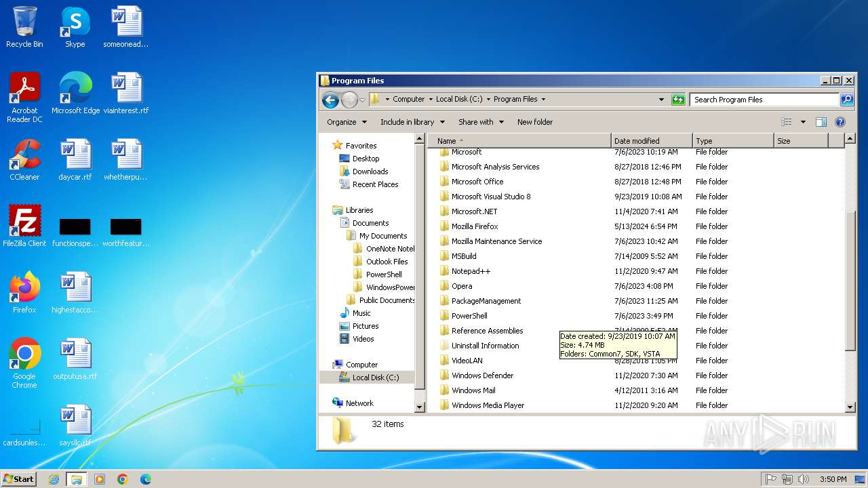Open the recent pages dropdown next to Forward
This screenshot has height=488, width=868.
pyautogui.click(x=362, y=100)
